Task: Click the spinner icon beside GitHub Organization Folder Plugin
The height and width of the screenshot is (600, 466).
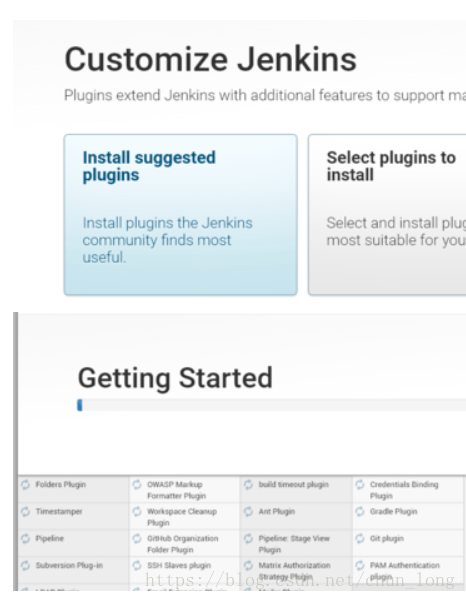Action: click(137, 538)
